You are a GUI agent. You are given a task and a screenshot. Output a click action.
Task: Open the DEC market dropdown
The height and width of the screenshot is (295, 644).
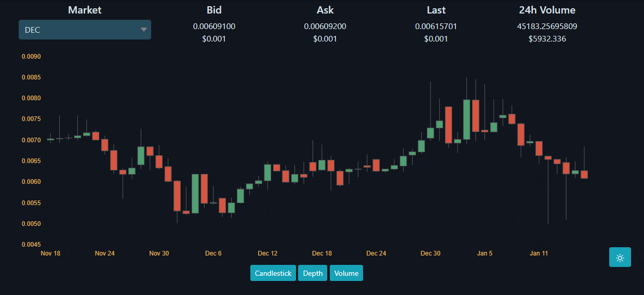(x=85, y=30)
